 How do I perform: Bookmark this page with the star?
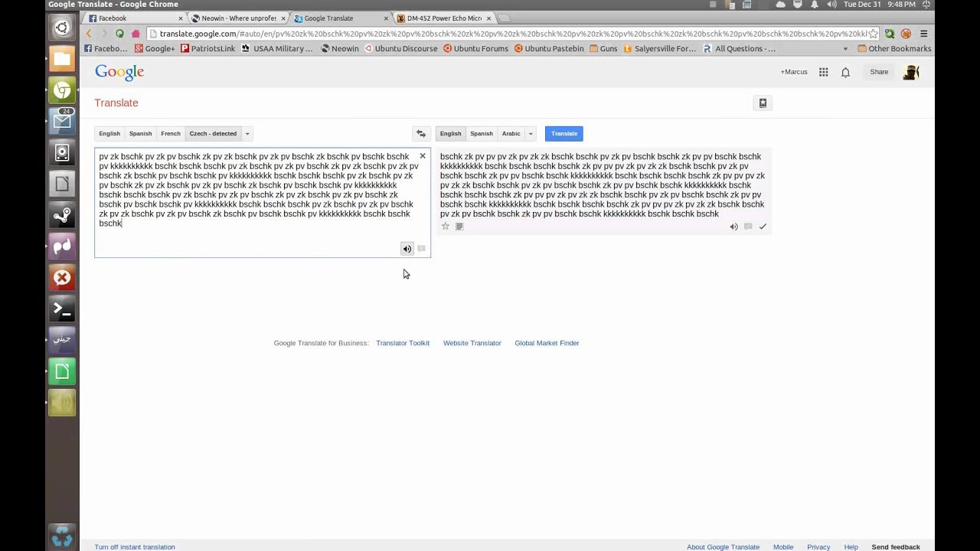873,34
